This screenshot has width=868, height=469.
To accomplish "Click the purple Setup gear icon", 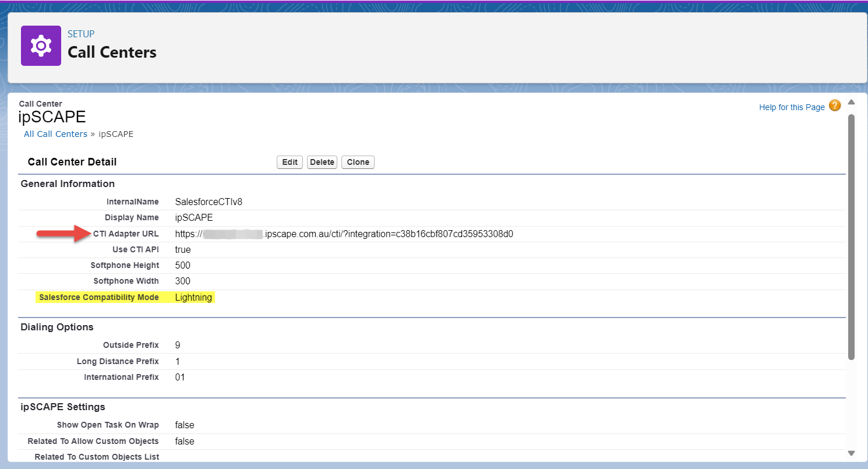I will click(41, 45).
